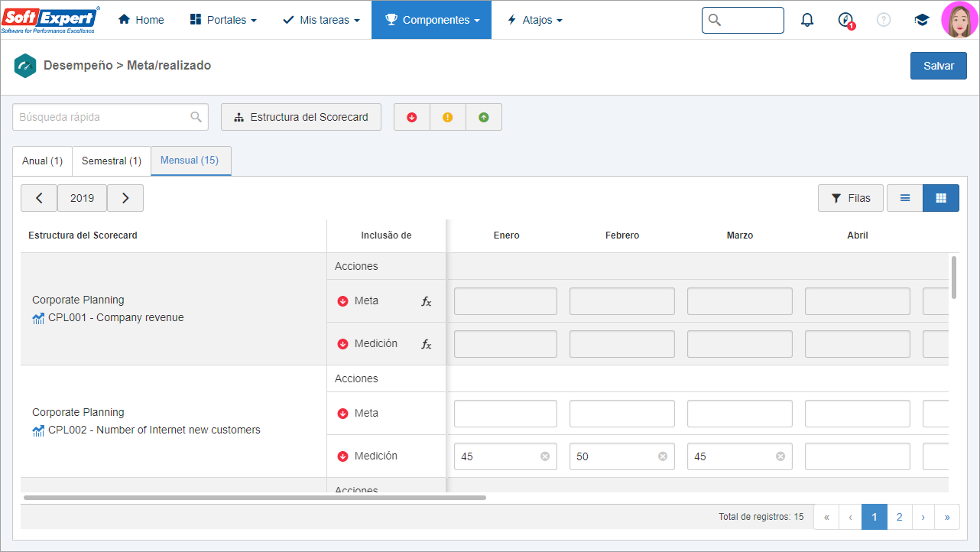This screenshot has height=552, width=980.
Task: Go to last page of records
Action: click(x=947, y=517)
